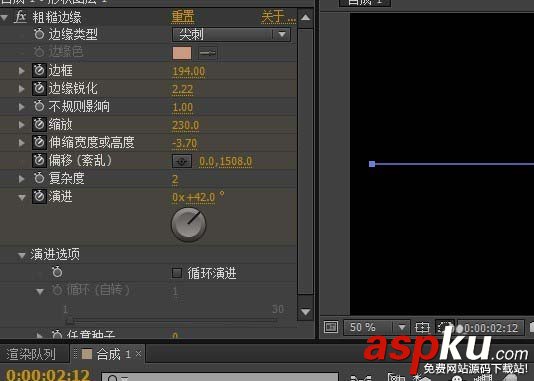
Task: Click the 循环演进 label text
Action: coord(212,273)
